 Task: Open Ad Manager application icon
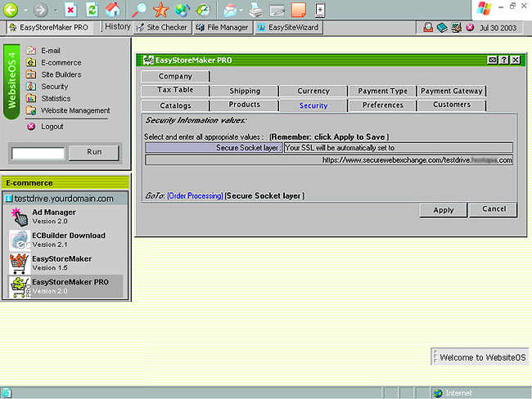[x=20, y=217]
